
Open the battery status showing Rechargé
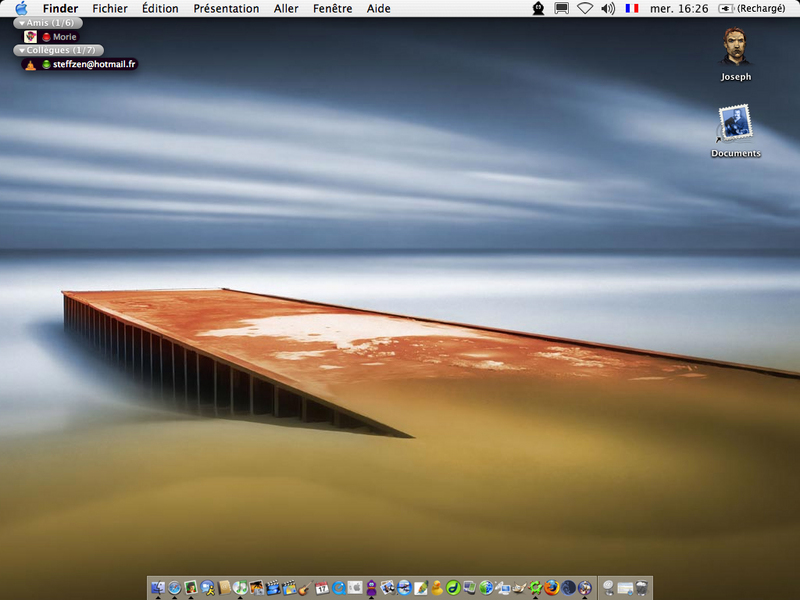point(752,9)
